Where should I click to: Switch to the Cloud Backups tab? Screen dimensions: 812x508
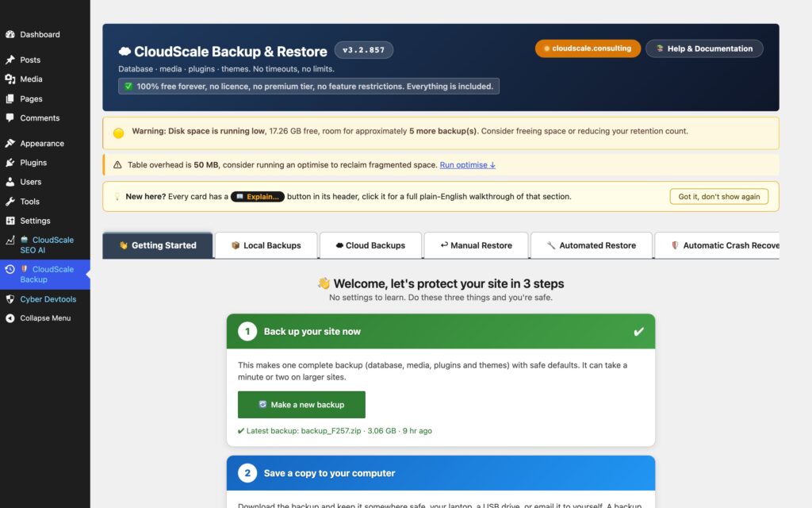(x=371, y=245)
